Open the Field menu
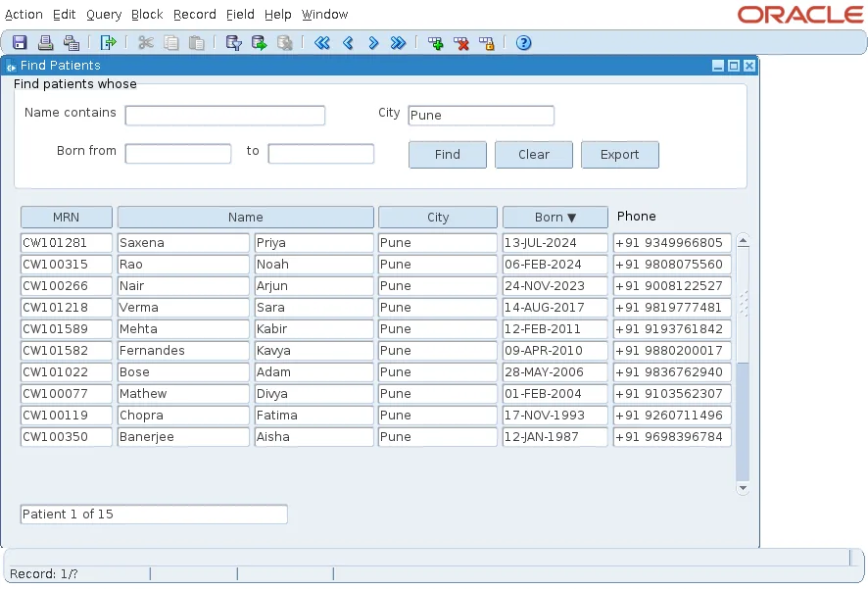The image size is (868, 589). [240, 15]
